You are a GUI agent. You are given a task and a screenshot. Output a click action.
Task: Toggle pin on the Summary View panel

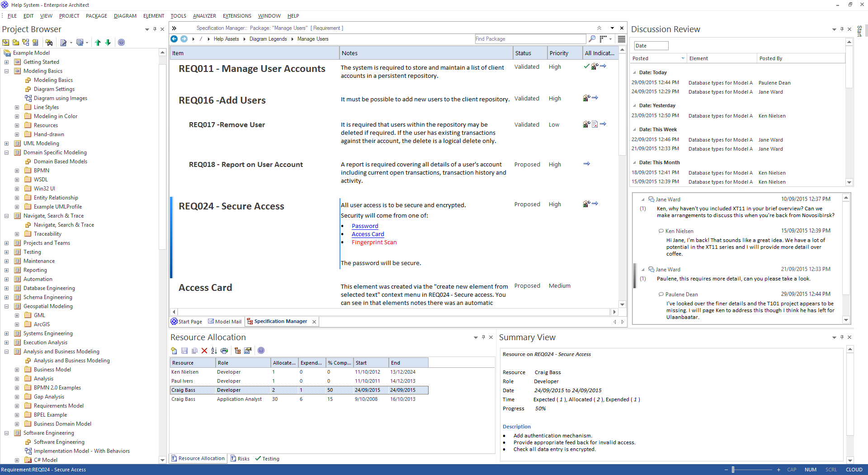point(842,337)
